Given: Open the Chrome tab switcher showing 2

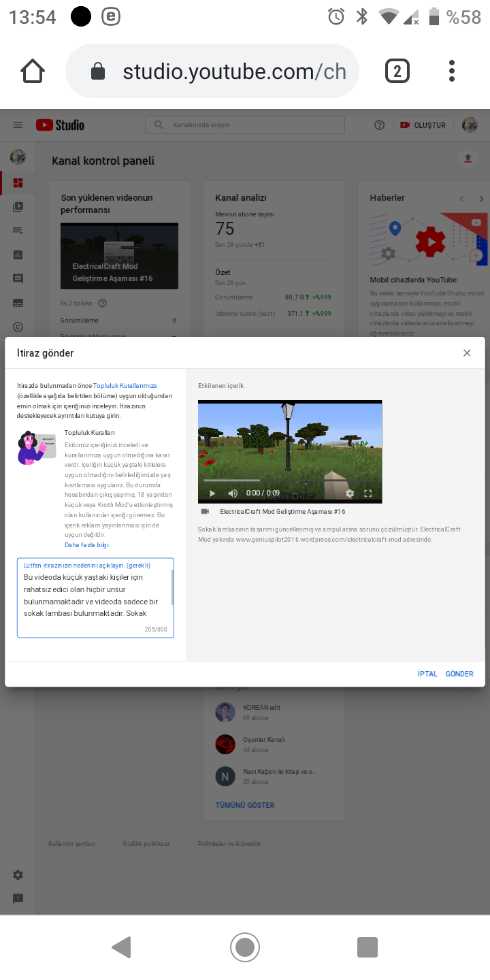Looking at the screenshot, I should click(397, 71).
